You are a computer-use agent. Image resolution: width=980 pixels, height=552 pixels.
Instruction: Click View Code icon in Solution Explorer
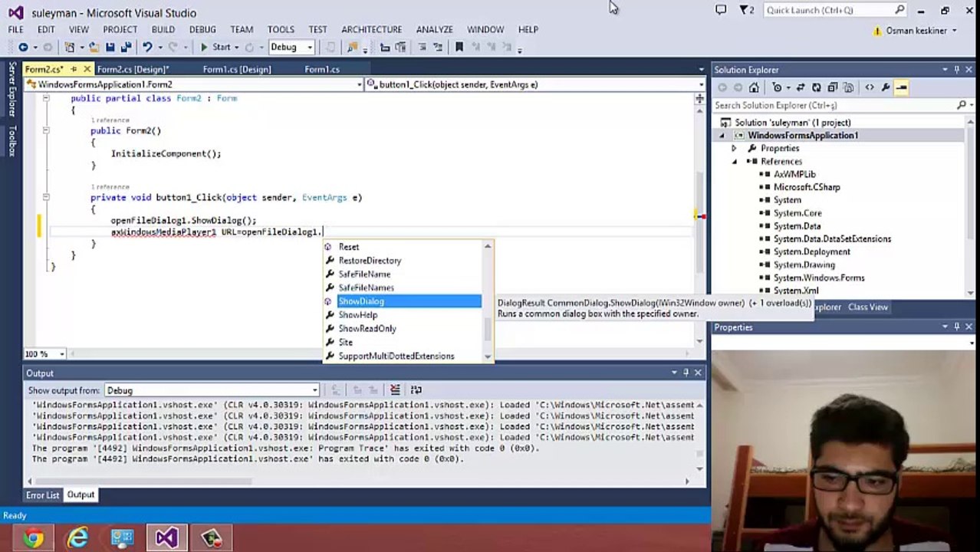[x=870, y=87]
